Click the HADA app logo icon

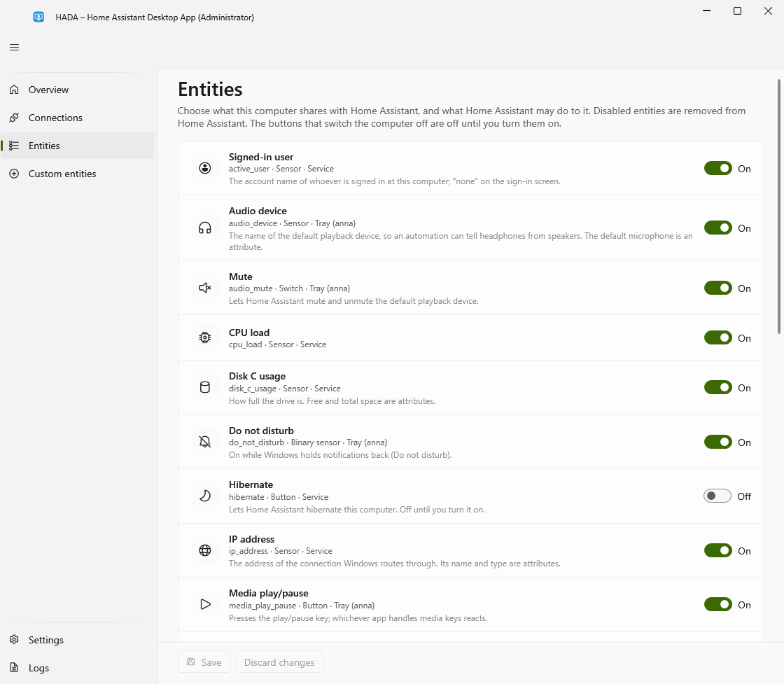pyautogui.click(x=38, y=17)
